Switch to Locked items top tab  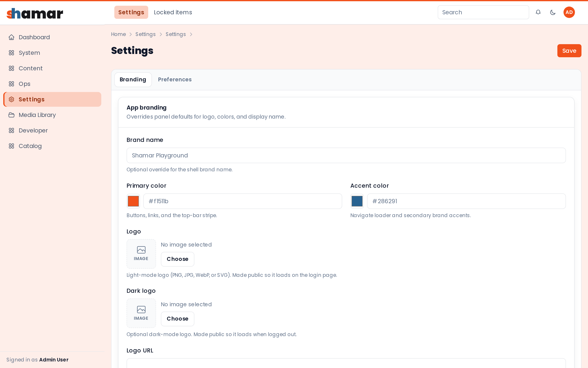point(173,12)
